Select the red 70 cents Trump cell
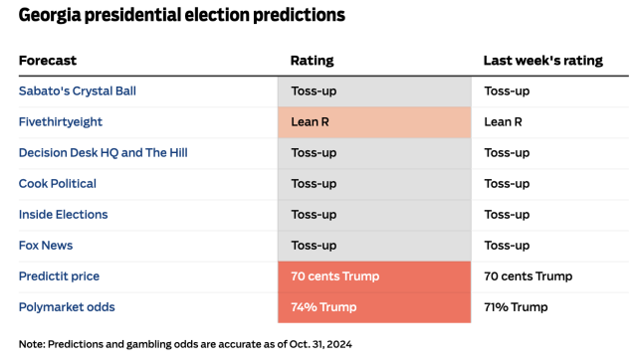Screen dimensions: 637x364 374,276
